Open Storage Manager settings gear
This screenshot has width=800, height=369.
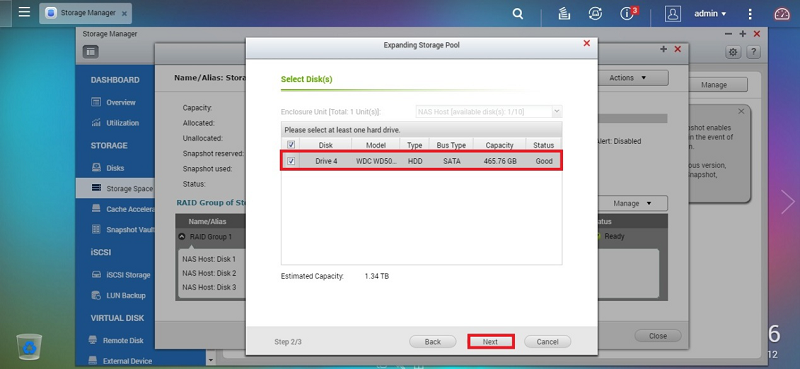point(733,52)
